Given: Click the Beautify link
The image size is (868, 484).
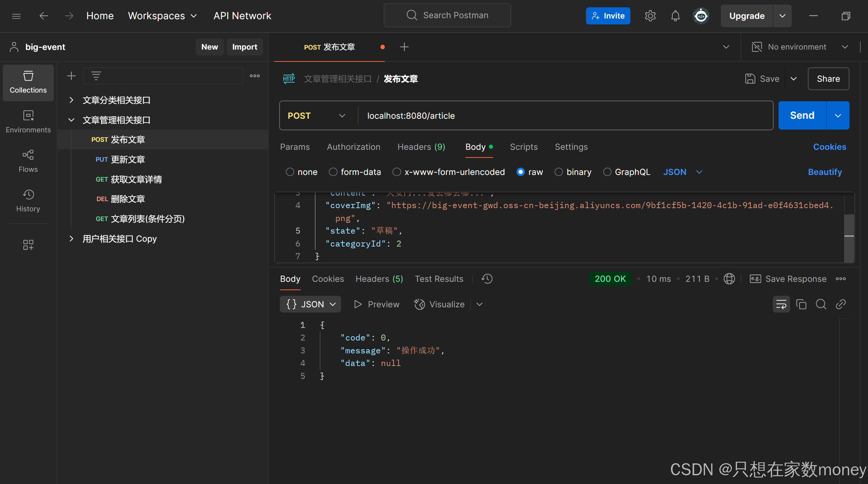Looking at the screenshot, I should [x=825, y=172].
